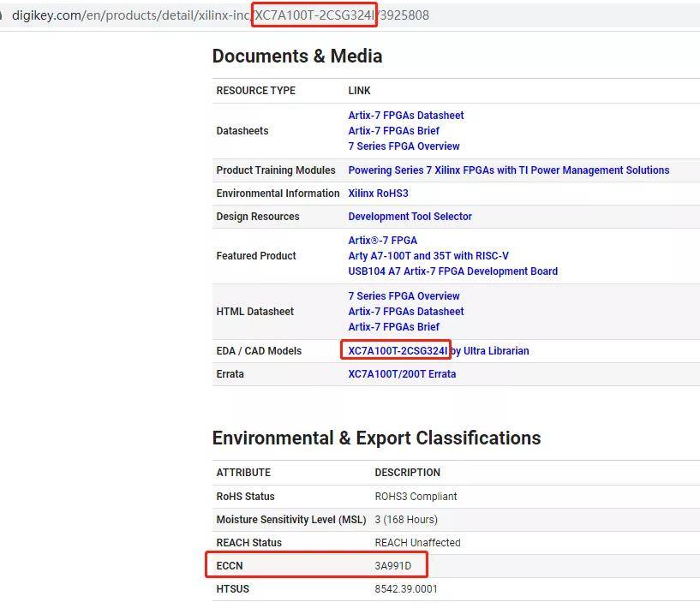
Task: Click the Xilinx RoHS3 link
Action: (378, 194)
